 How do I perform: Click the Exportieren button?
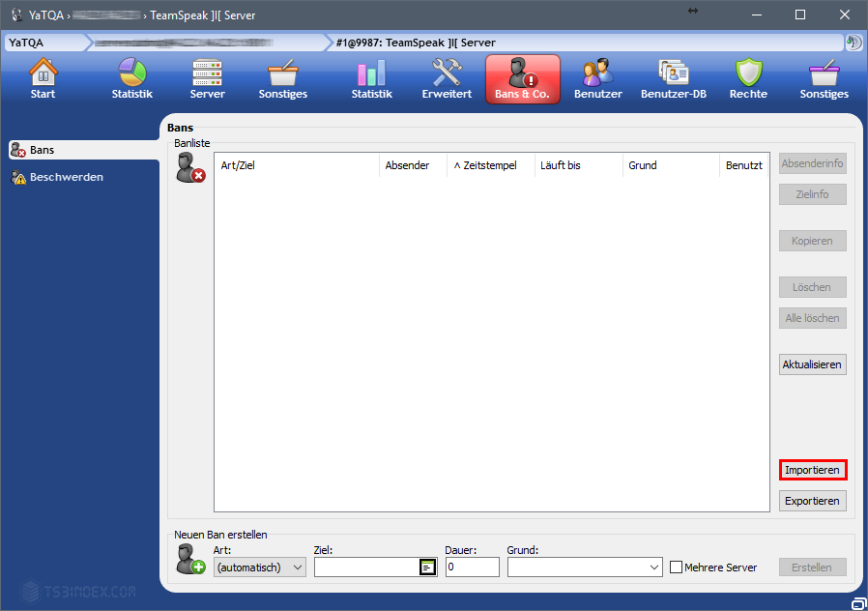tap(812, 501)
